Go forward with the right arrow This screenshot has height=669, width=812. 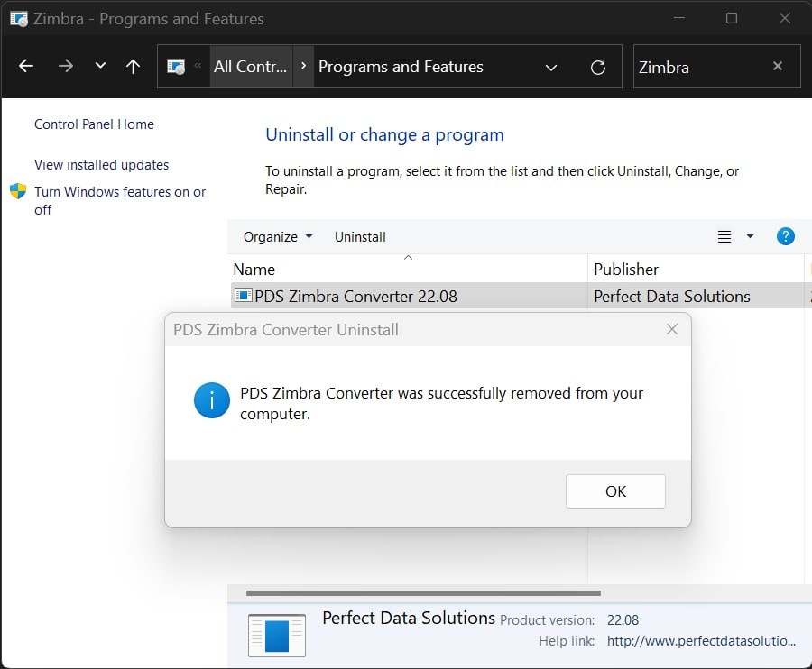[65, 66]
